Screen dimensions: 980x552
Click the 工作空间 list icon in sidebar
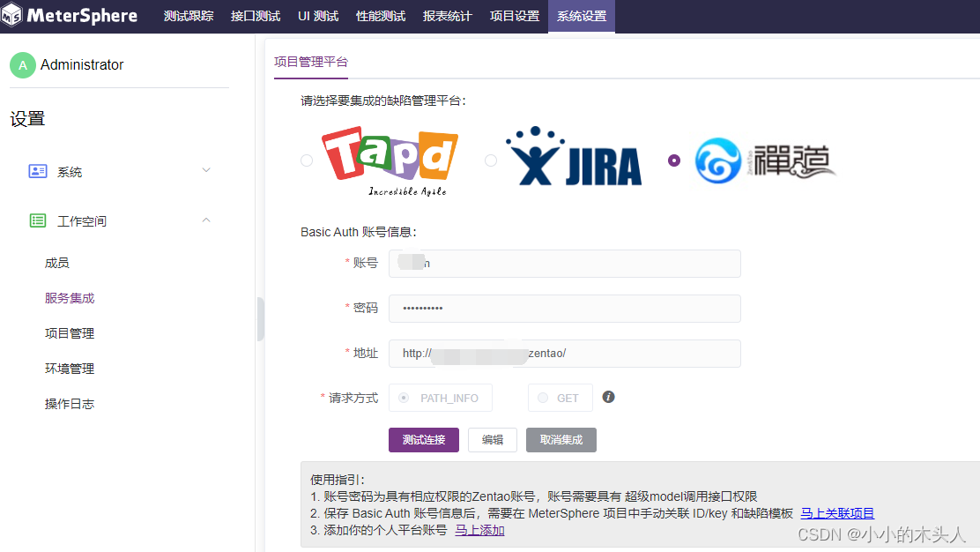tap(38, 220)
